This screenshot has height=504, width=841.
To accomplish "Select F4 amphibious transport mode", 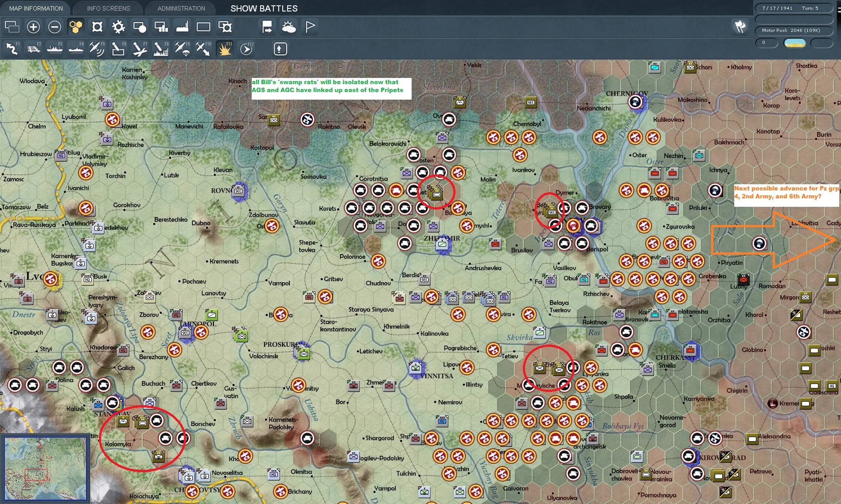I will point(76,48).
